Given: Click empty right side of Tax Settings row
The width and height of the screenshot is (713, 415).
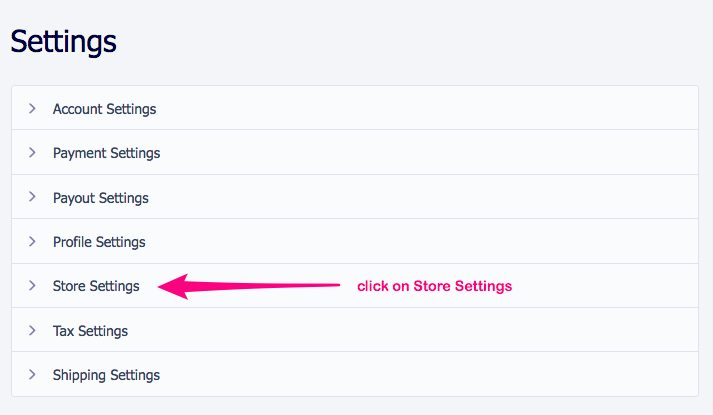Looking at the screenshot, I should [414, 330].
